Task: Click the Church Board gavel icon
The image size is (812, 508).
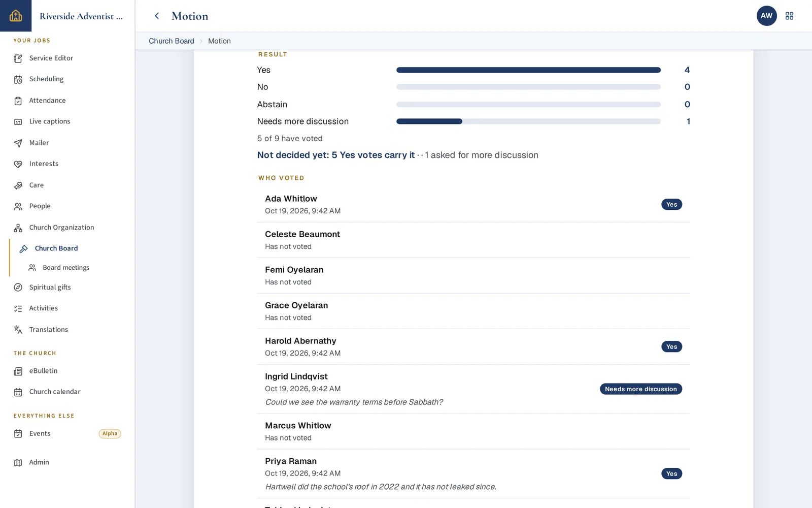Action: 24,248
